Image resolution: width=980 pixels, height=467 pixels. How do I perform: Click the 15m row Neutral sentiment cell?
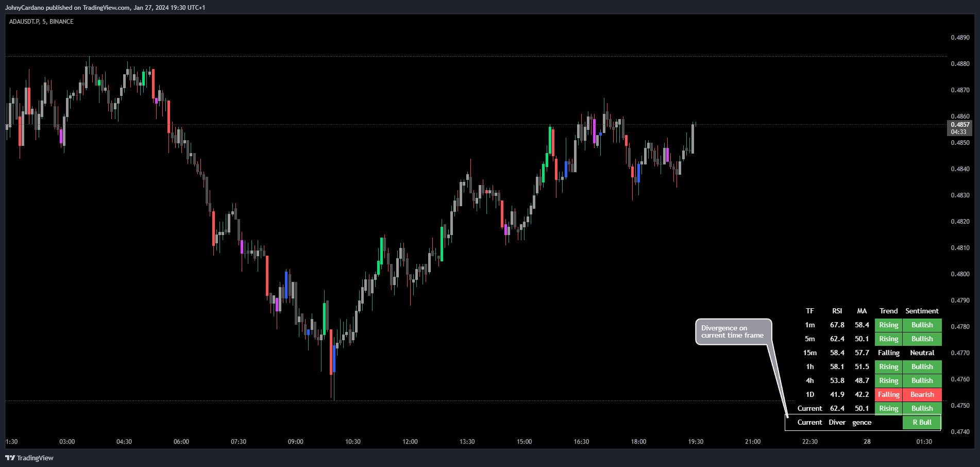pyautogui.click(x=922, y=353)
